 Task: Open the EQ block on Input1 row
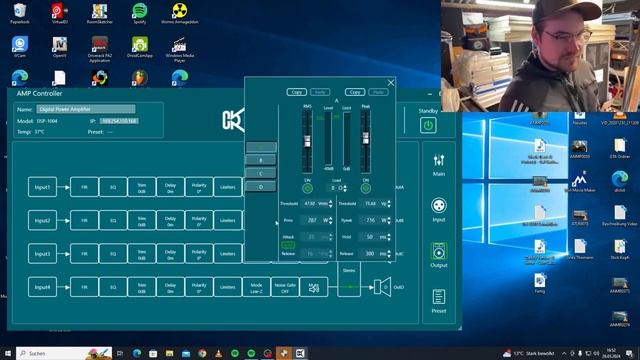tap(113, 187)
